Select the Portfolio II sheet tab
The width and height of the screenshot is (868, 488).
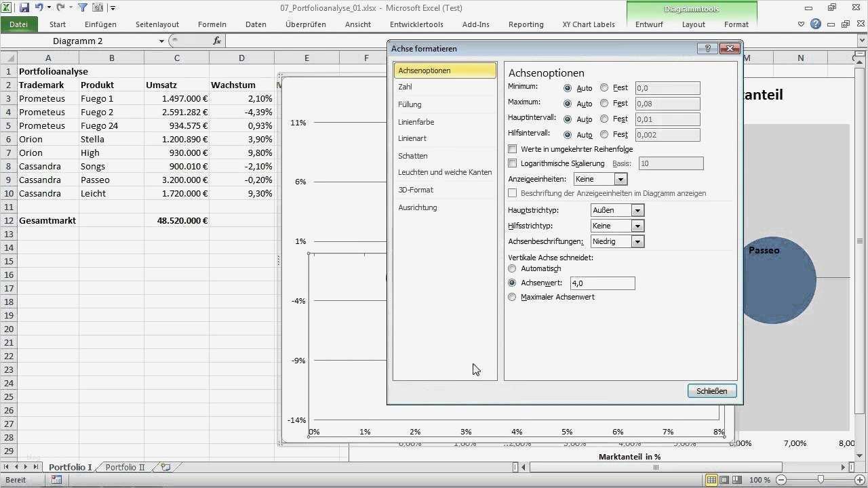pos(125,467)
